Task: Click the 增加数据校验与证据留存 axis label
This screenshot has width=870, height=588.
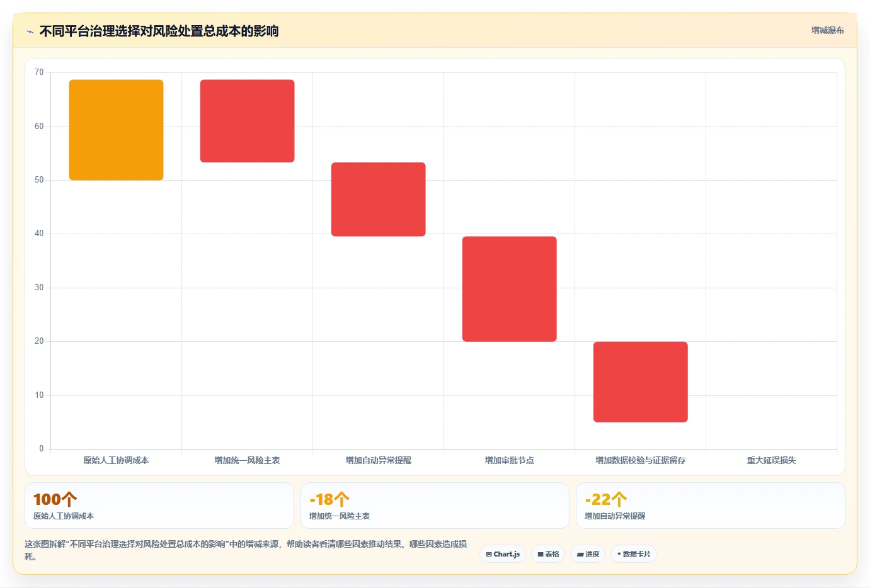Action: click(641, 460)
